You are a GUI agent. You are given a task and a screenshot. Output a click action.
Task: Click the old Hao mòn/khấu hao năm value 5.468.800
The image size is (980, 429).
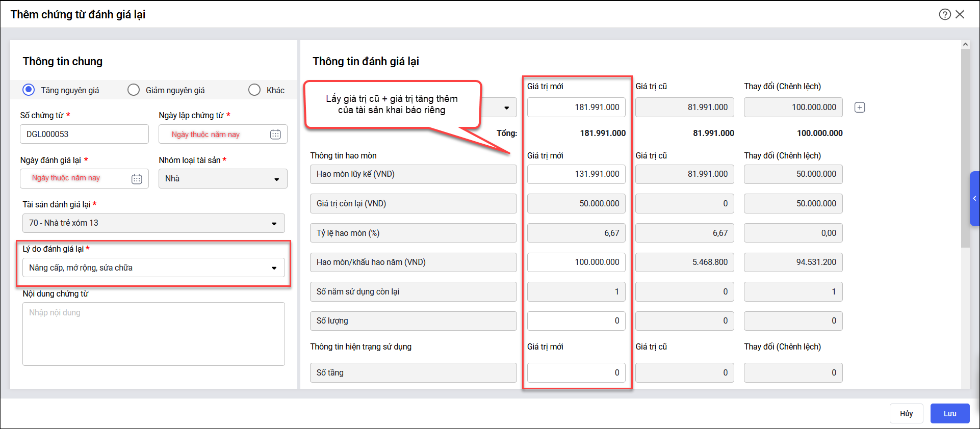[x=685, y=262]
